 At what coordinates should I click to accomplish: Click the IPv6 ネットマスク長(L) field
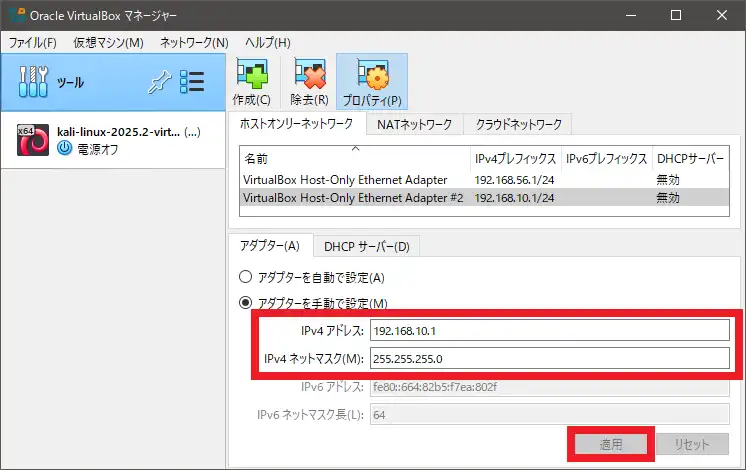tap(550, 414)
